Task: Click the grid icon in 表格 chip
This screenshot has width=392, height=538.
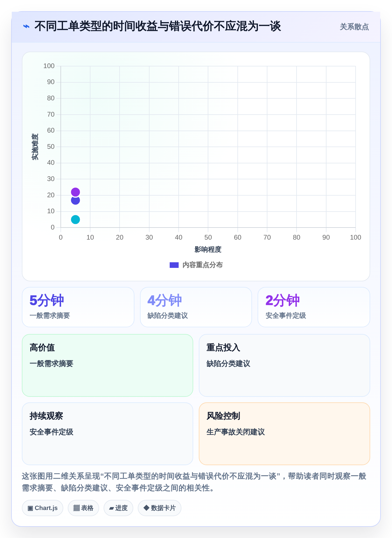Action: [x=76, y=508]
